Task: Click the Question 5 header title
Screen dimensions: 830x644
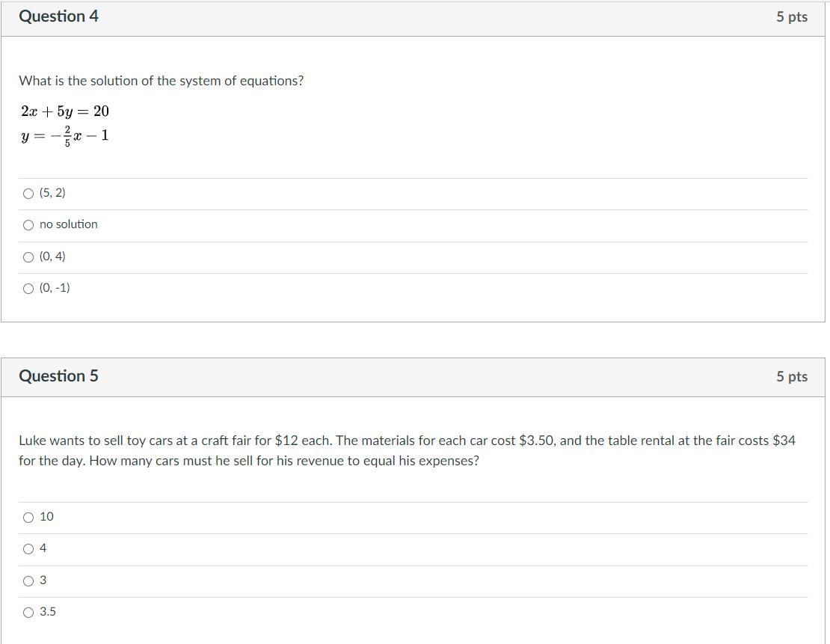Action: click(x=58, y=376)
